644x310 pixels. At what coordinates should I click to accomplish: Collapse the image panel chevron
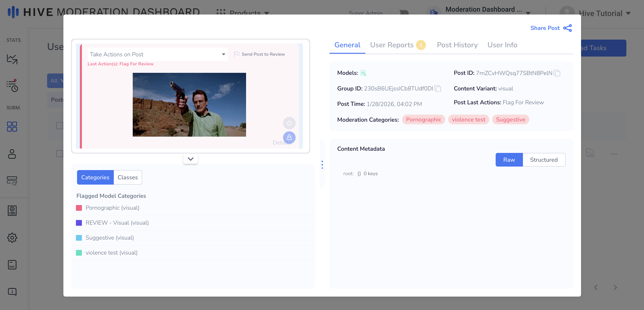[191, 159]
